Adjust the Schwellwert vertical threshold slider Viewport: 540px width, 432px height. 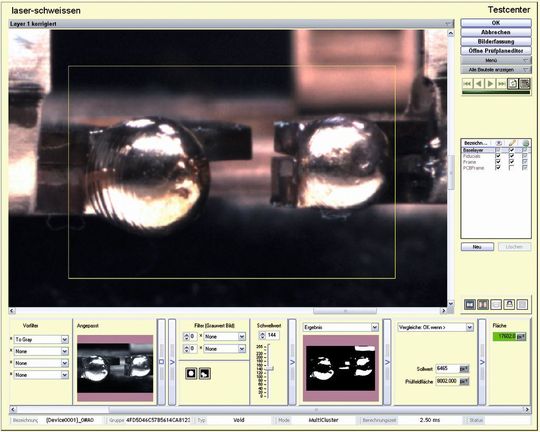pos(269,369)
